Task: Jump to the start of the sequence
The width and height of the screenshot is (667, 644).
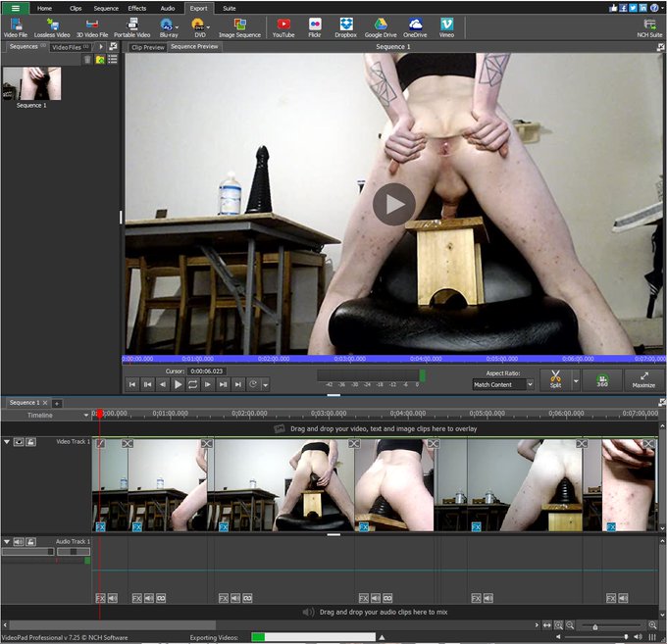Action: [132, 384]
